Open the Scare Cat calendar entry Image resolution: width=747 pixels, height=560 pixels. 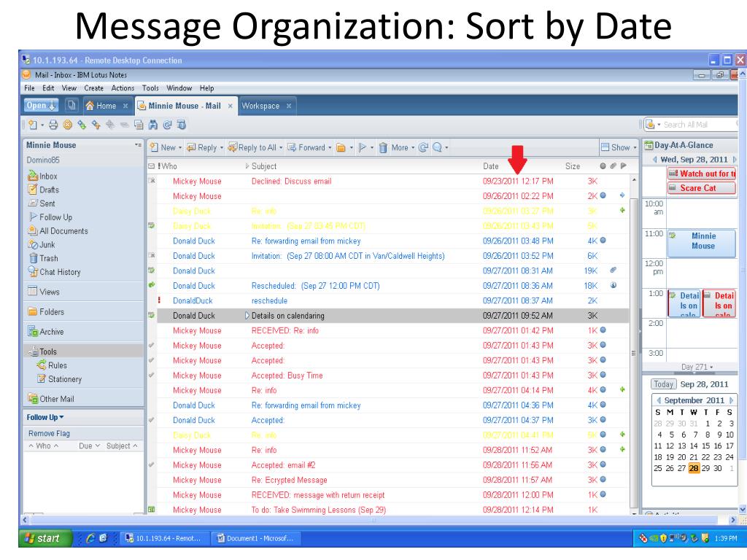(701, 188)
